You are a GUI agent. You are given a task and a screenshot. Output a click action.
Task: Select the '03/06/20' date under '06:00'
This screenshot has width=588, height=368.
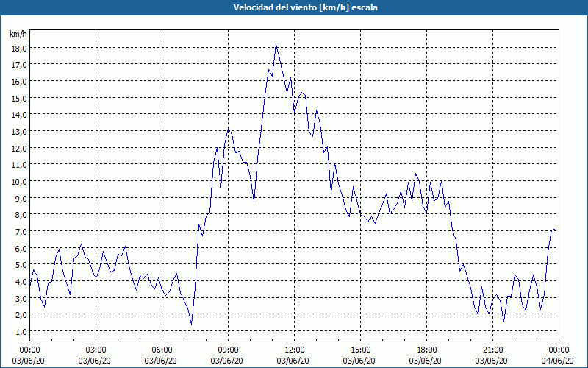pyautogui.click(x=160, y=361)
